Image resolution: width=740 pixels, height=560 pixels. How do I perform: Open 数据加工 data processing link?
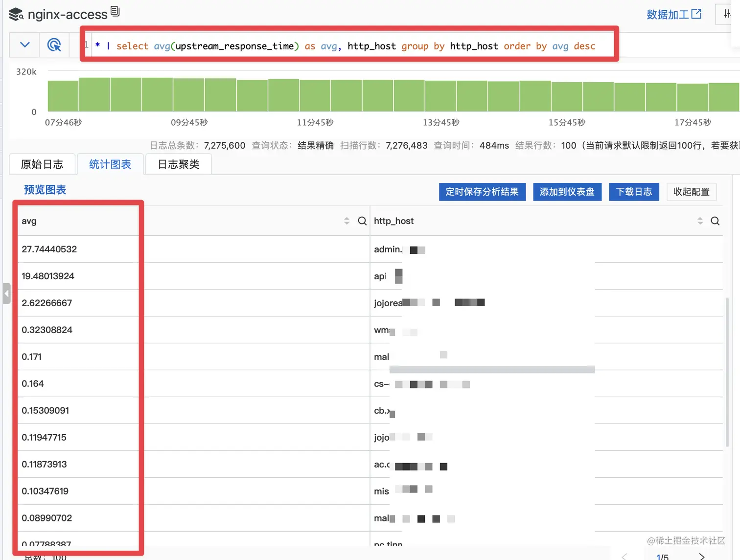tap(674, 14)
